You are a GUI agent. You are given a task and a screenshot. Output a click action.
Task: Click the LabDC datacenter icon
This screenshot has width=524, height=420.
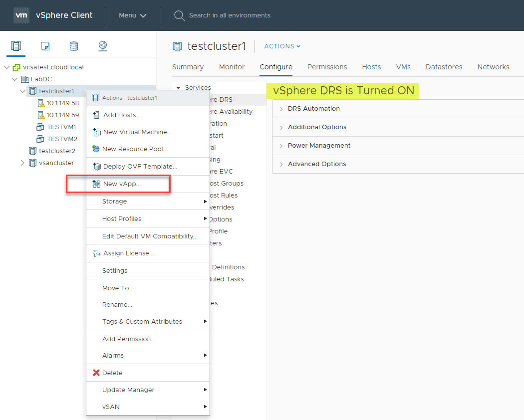point(25,79)
